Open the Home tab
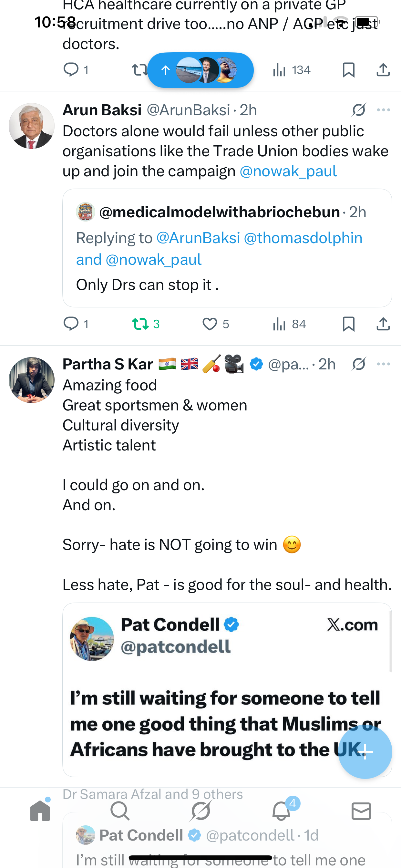The height and width of the screenshot is (868, 401). click(40, 811)
